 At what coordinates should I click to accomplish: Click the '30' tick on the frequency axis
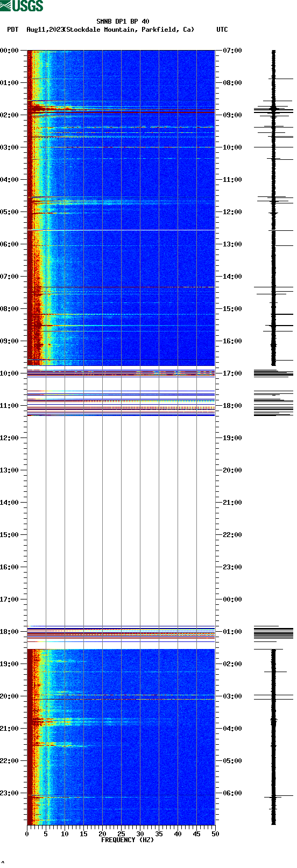(140, 834)
